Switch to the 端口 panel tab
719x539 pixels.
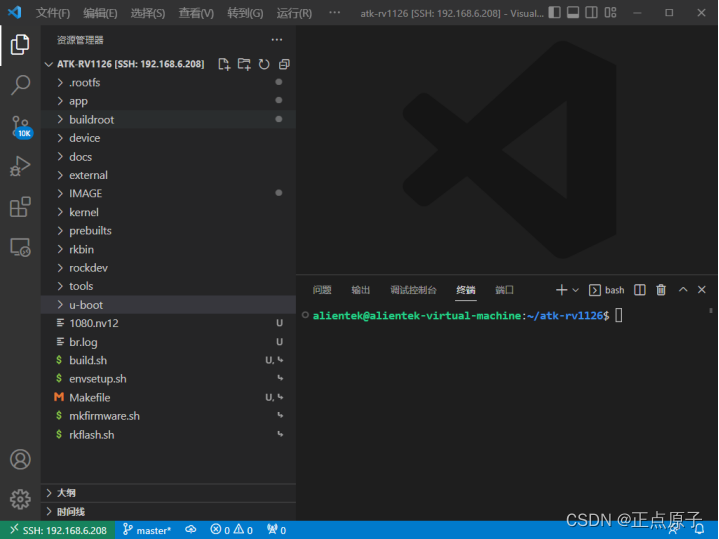pyautogui.click(x=504, y=290)
